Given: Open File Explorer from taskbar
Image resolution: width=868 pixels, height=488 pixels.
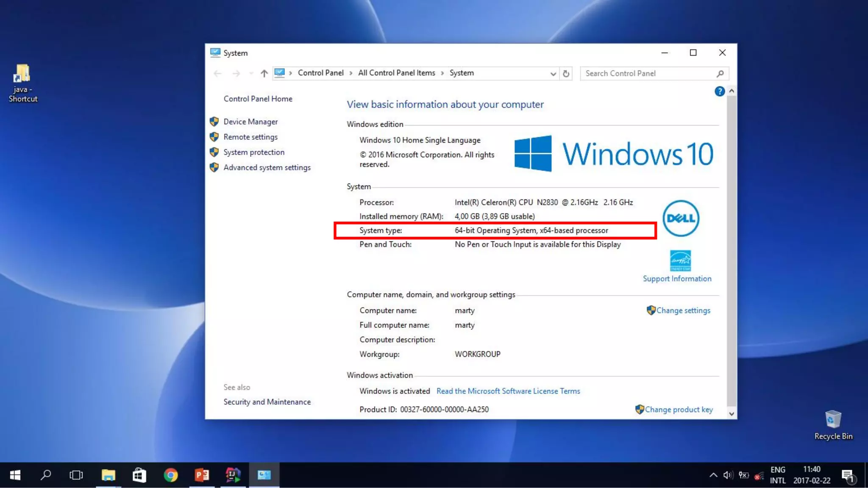Looking at the screenshot, I should (108, 475).
